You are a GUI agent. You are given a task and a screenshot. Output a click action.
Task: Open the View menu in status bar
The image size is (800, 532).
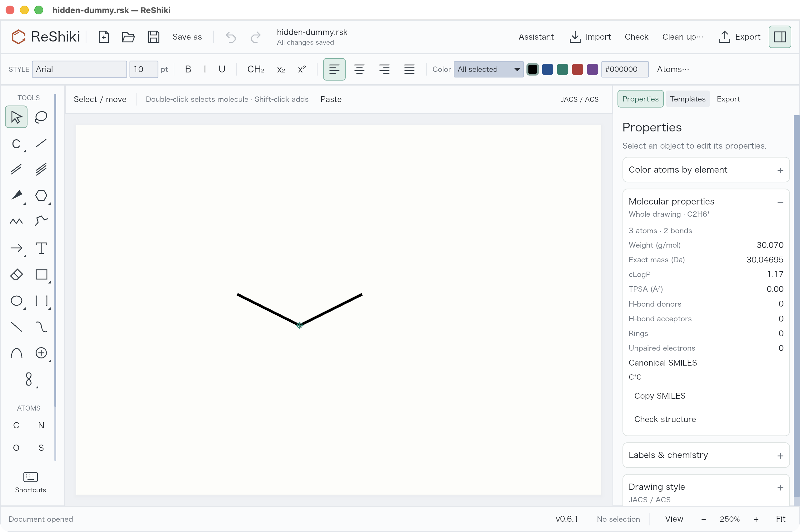(674, 519)
